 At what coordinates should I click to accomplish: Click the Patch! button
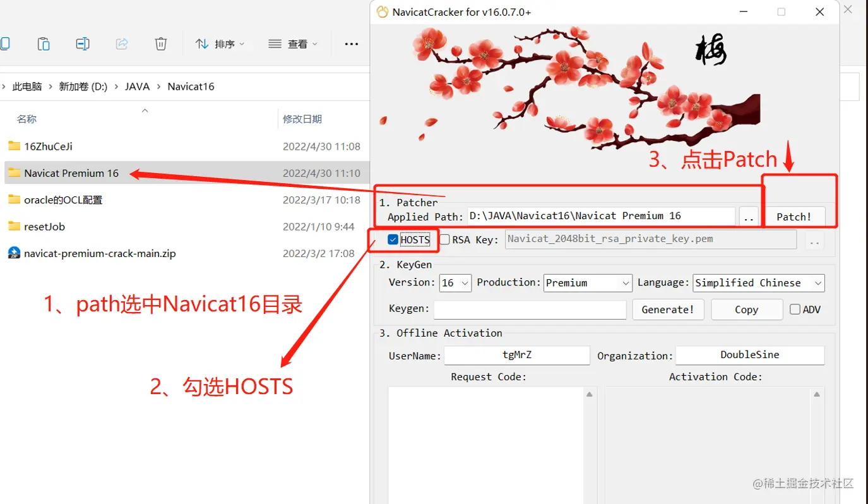794,217
